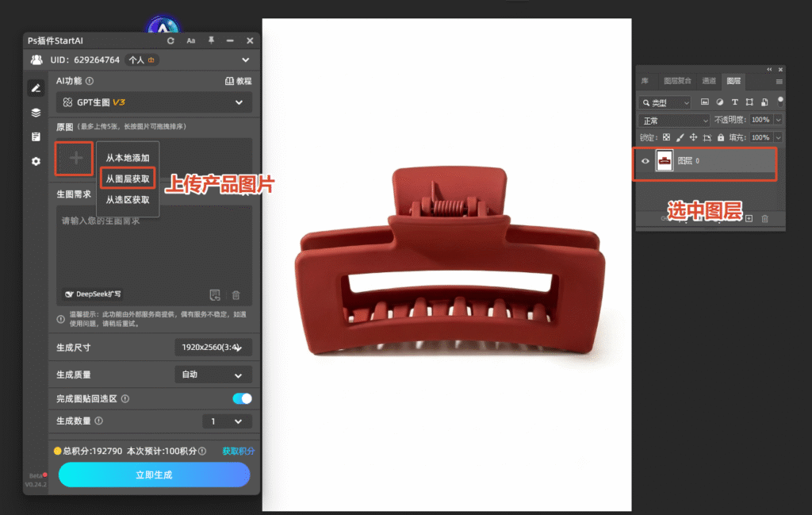The width and height of the screenshot is (812, 515).
Task: Click info icon beside 完成图贴回选区
Action: click(124, 398)
